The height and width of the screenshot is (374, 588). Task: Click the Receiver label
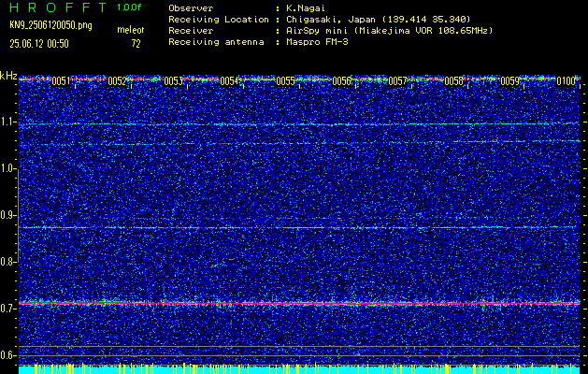tap(191, 30)
